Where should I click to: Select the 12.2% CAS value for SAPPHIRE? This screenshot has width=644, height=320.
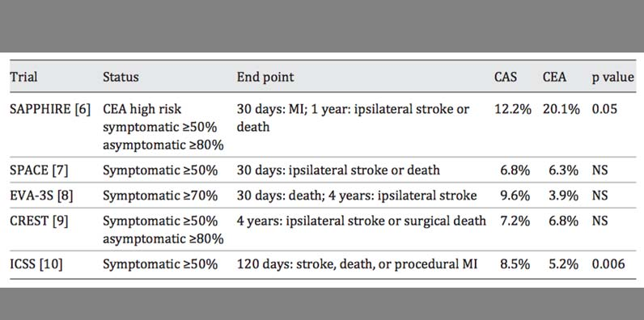pos(512,110)
